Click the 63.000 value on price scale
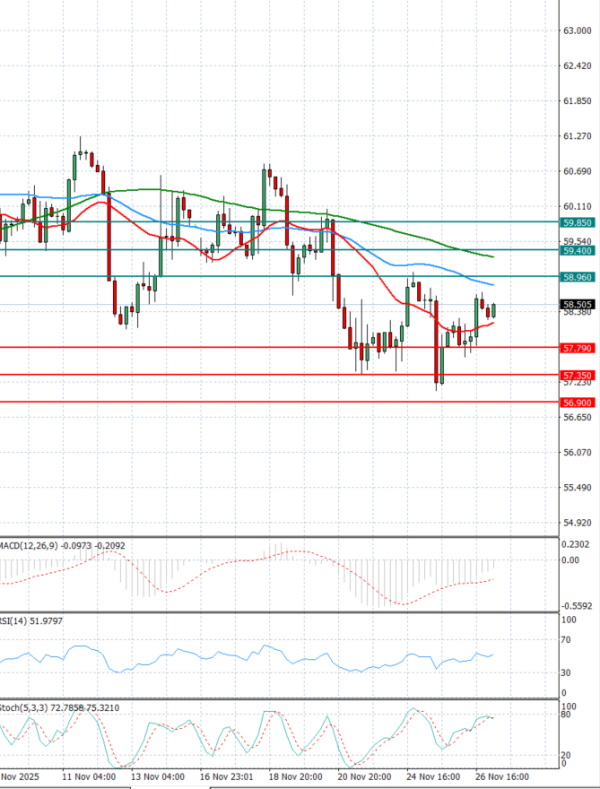This screenshot has height=789, width=600. 576,31
